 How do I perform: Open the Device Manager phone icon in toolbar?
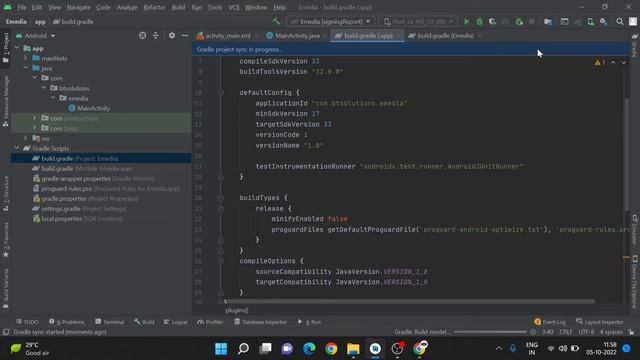coord(591,22)
